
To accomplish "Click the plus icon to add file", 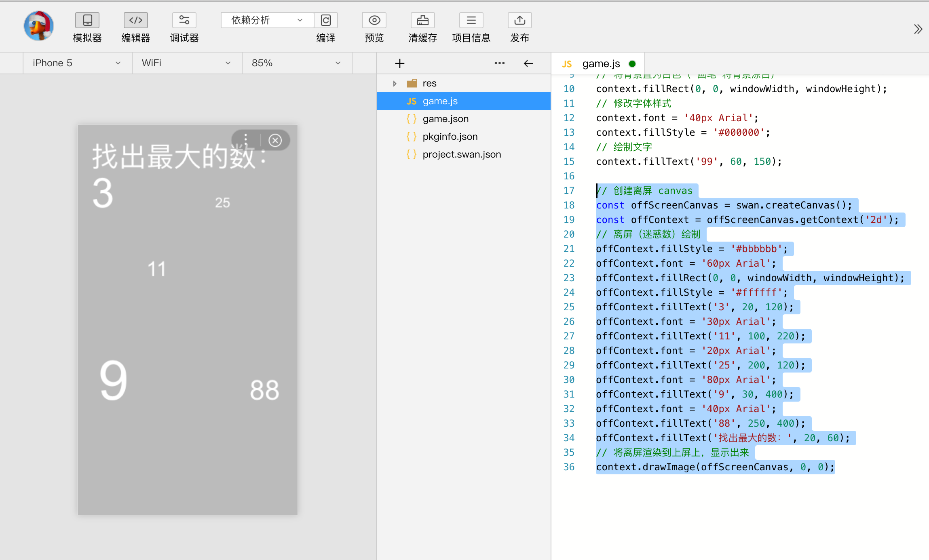I will pyautogui.click(x=399, y=63).
